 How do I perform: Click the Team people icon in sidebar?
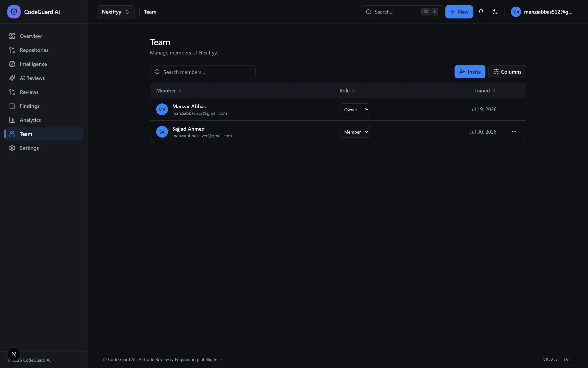[12, 134]
